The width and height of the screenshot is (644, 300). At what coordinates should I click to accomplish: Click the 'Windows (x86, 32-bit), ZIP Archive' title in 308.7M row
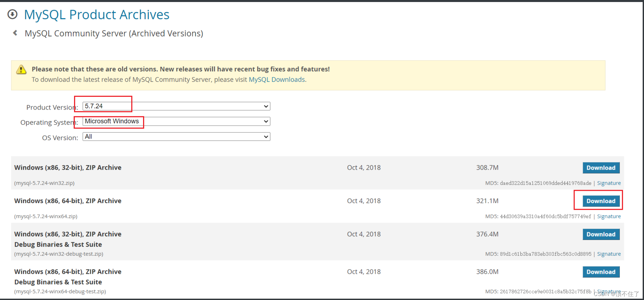click(x=68, y=168)
